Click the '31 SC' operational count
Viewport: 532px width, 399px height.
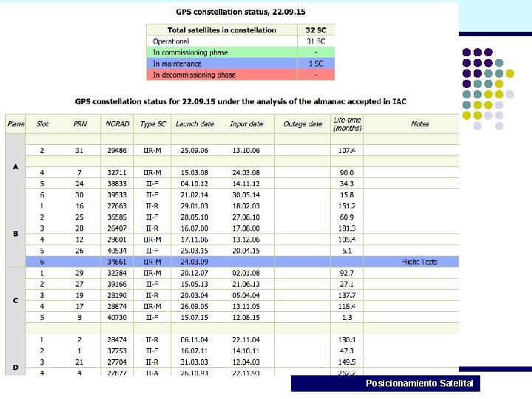316,41
